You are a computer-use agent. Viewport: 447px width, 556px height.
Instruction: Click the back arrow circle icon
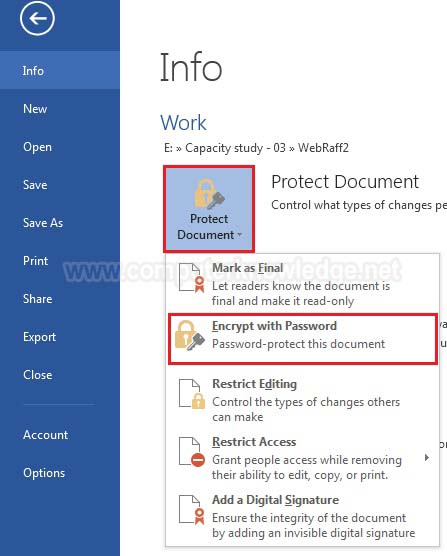coord(37,18)
